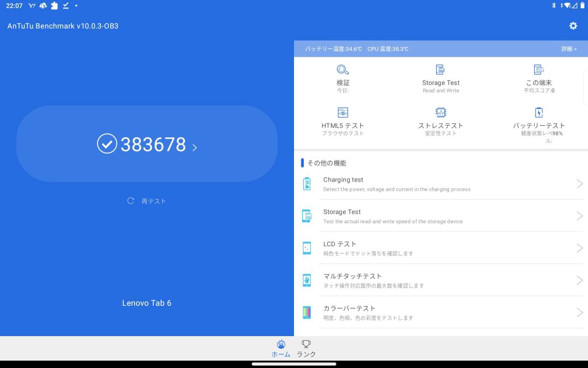The height and width of the screenshot is (368, 588).
Task: Tap '明度、色相、色の彩度をテストします' description
Action: coord(368,318)
